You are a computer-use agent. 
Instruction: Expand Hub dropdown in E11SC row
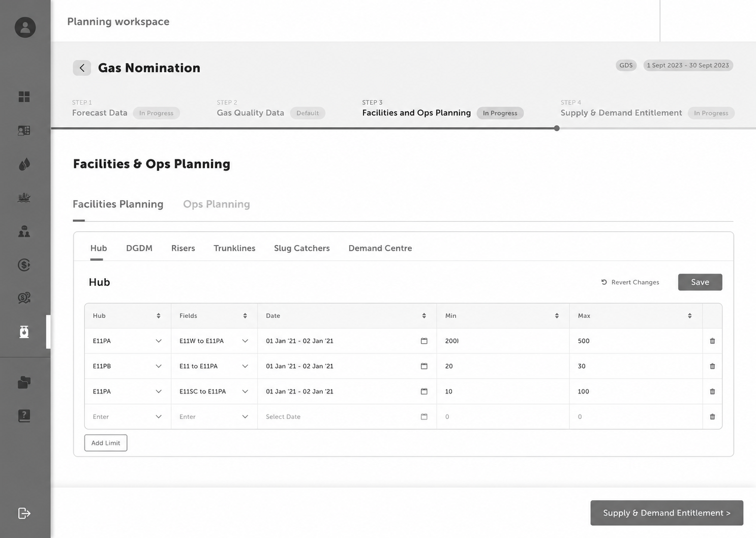(x=159, y=392)
